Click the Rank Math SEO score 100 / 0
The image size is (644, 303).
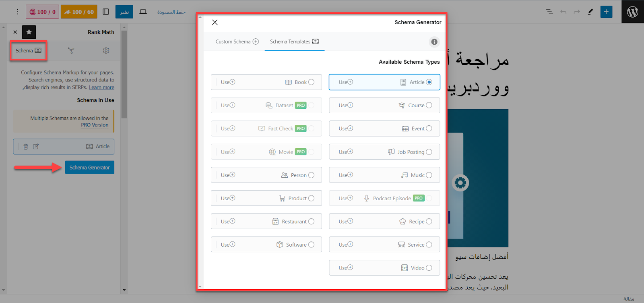pos(43,12)
